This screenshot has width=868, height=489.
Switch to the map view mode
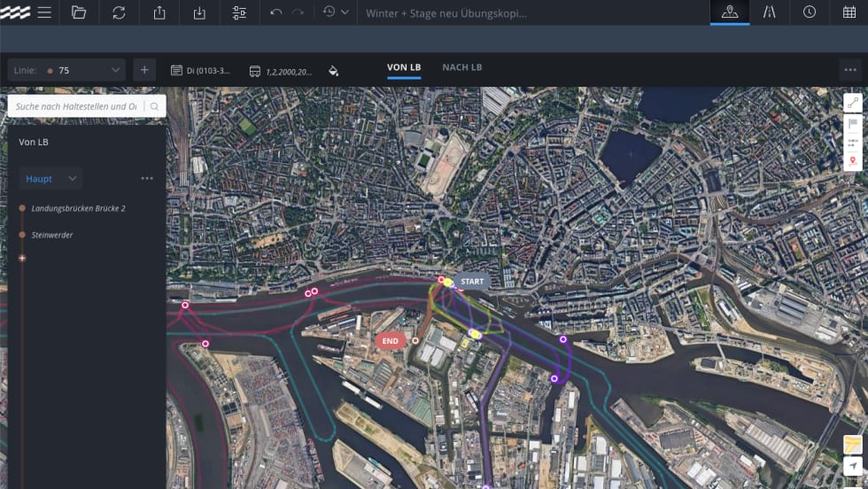click(x=730, y=12)
